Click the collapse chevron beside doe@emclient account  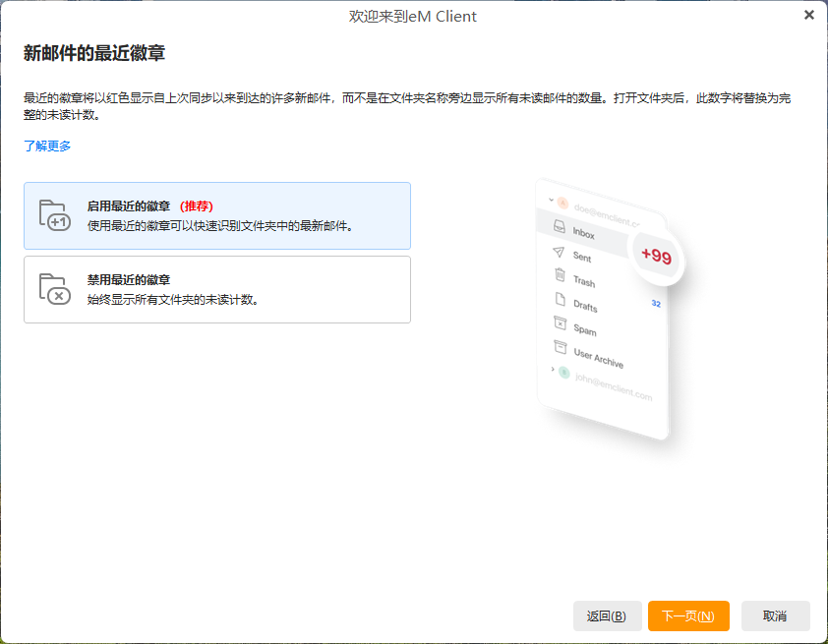(x=551, y=200)
